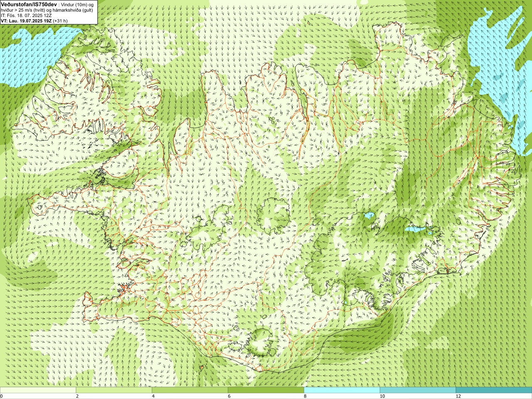Click the legend value label "4"
The height and width of the screenshot is (399, 532).
click(x=153, y=396)
